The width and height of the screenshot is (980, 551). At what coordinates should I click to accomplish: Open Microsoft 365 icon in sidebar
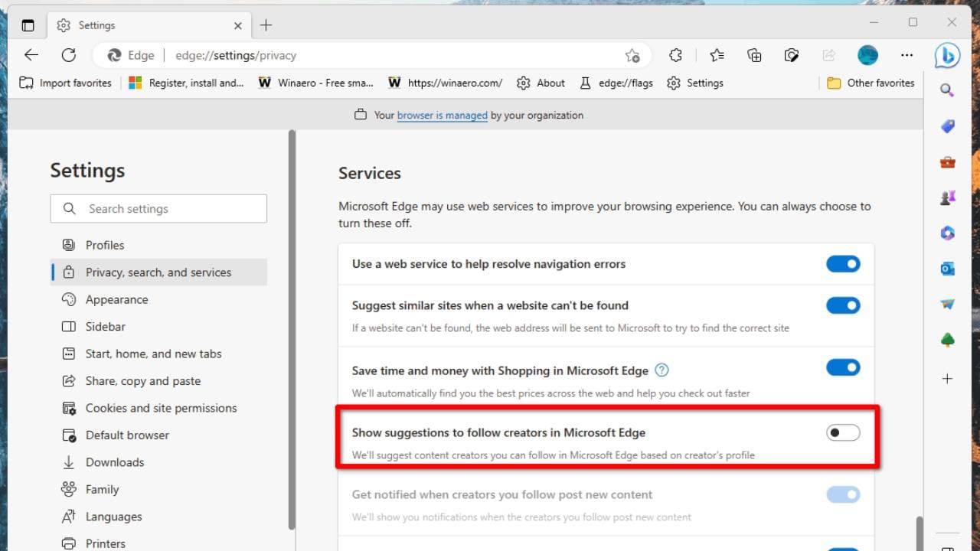947,233
